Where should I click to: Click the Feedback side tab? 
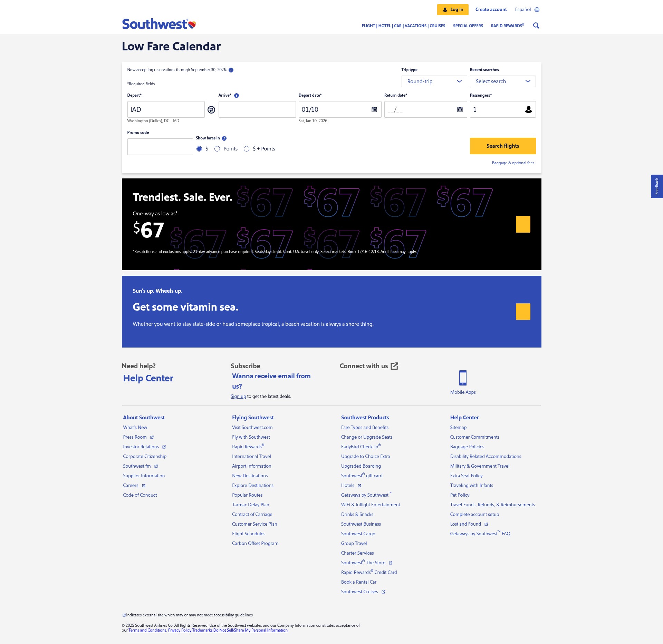(657, 186)
